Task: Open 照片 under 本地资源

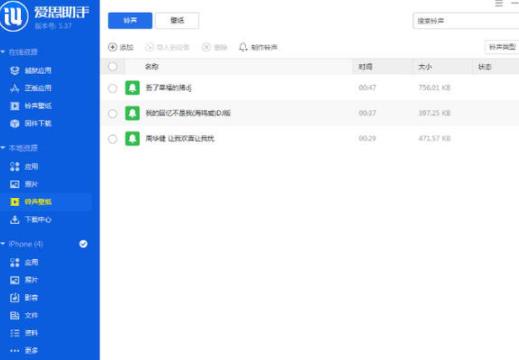Action: pos(24,184)
